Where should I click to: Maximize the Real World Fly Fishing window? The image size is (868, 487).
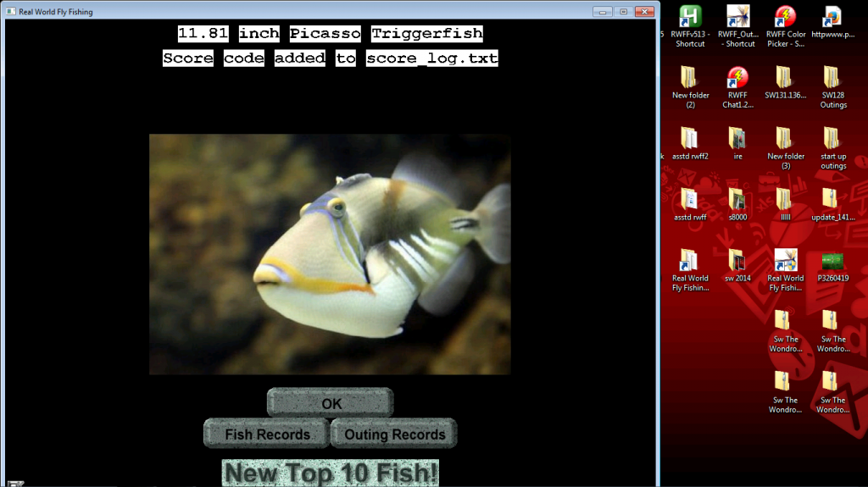pos(623,11)
